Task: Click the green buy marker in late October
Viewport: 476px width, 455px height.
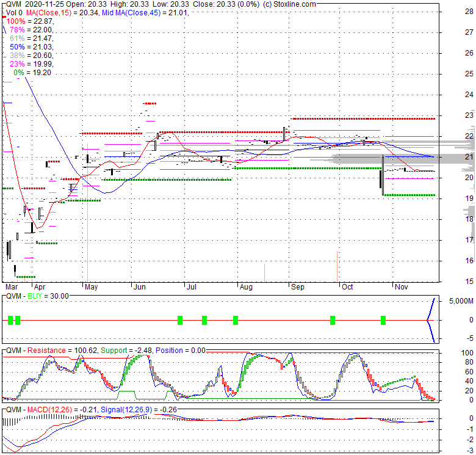Action: click(383, 320)
